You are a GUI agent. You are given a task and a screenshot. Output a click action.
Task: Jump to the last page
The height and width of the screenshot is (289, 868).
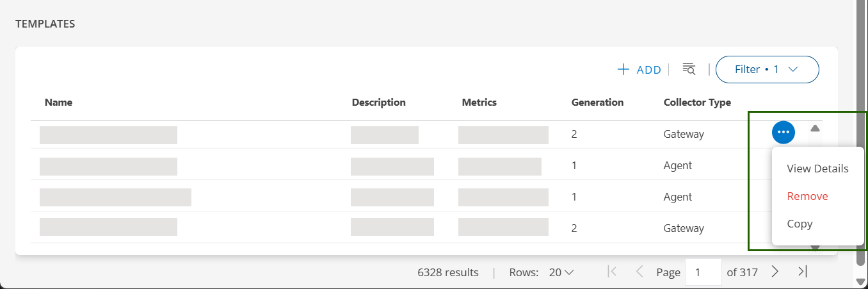tap(802, 272)
